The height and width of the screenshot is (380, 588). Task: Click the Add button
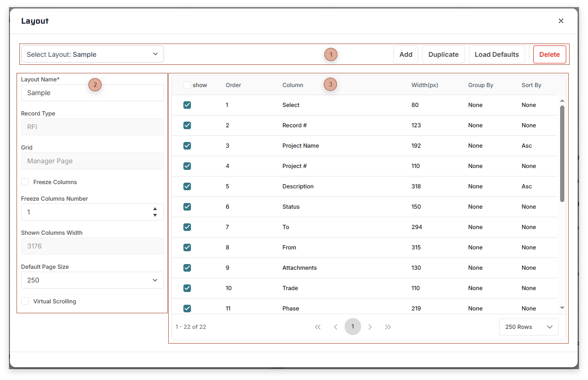click(406, 54)
